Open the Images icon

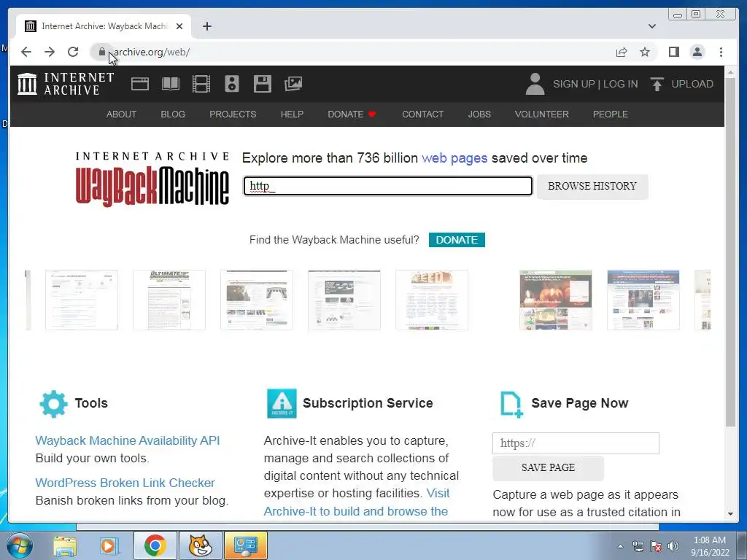[293, 84]
